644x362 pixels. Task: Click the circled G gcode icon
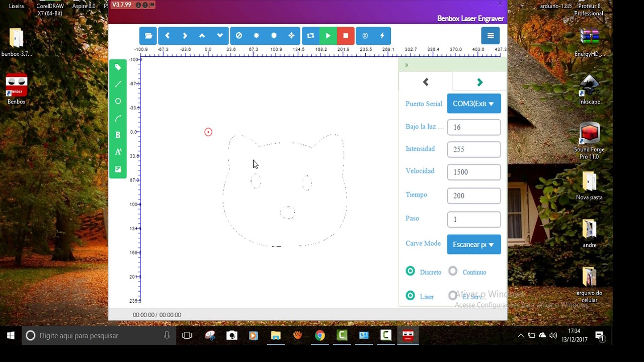pos(365,36)
